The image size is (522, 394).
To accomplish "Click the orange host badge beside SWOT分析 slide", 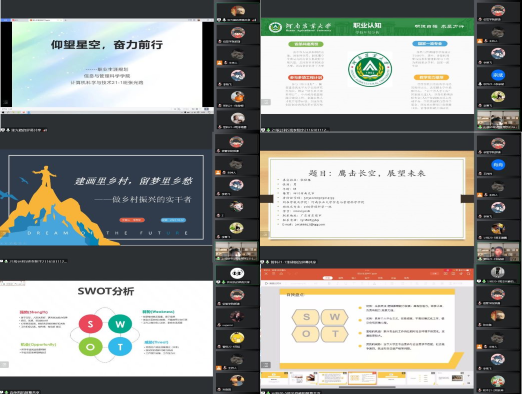I will (x=219, y=368).
